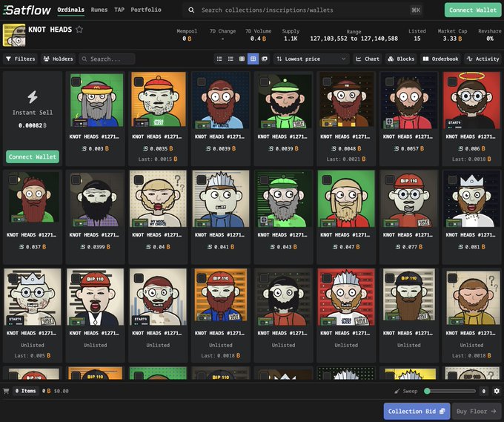Select checkbox on the 0.0048 priced item
504x422 pixels.
click(327, 82)
